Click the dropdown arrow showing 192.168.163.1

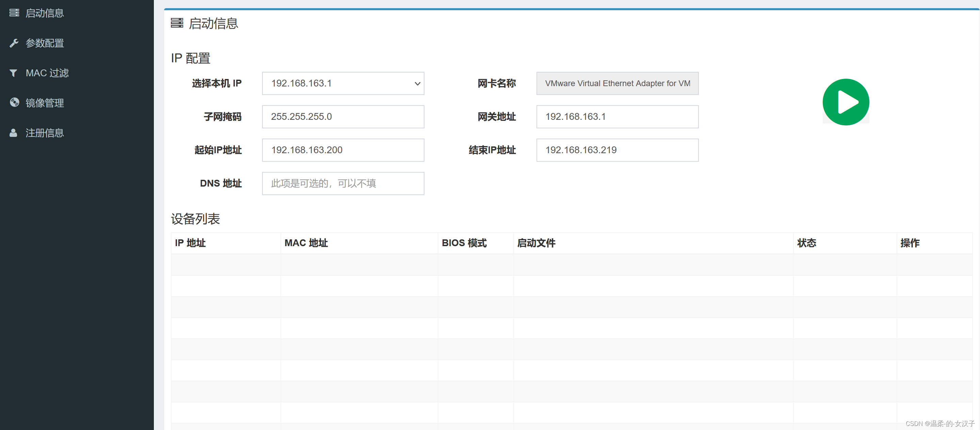coord(417,84)
